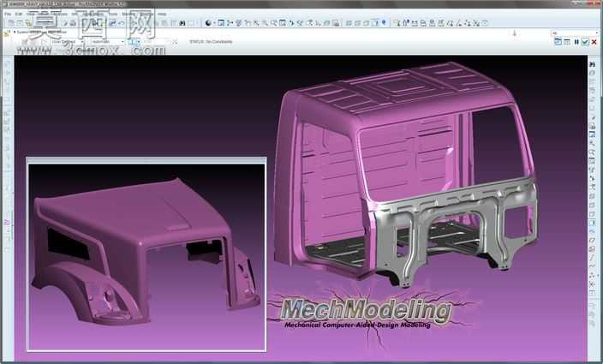Switch to Hidden Line display style
Screen dimensions: 603x364
(357, 23)
